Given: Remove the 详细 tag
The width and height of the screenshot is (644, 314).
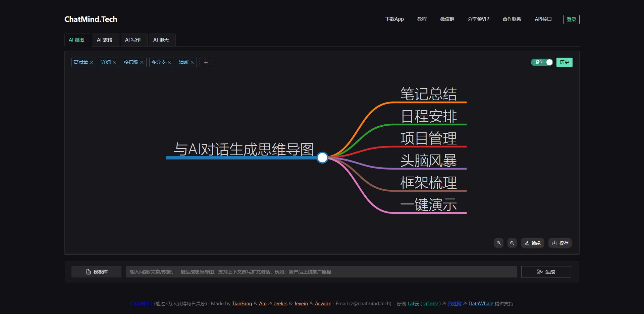Looking at the screenshot, I should coord(114,62).
